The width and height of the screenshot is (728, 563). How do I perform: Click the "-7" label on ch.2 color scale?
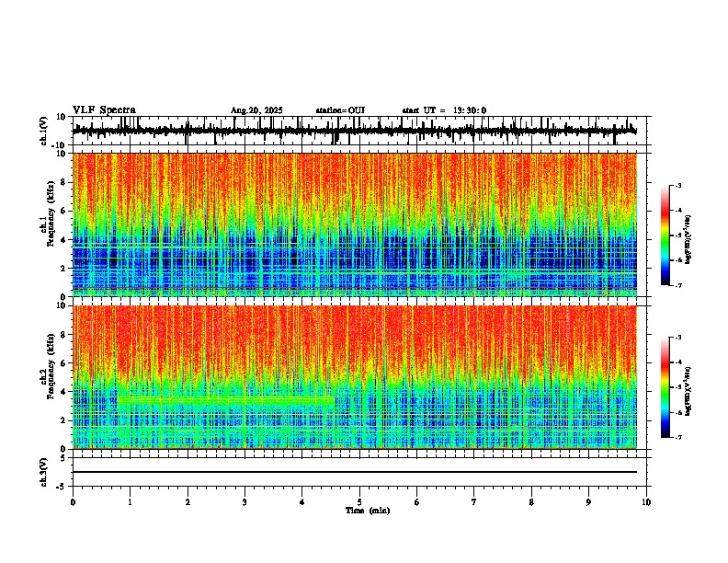point(678,437)
